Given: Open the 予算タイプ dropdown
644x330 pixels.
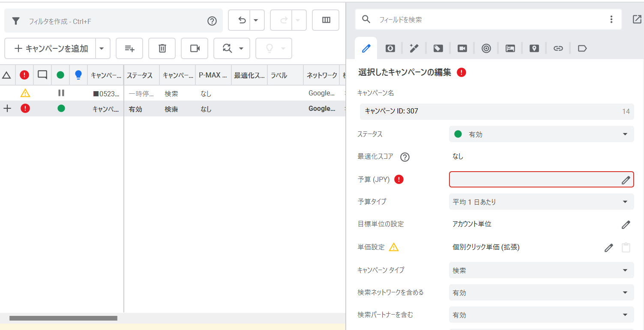Looking at the screenshot, I should pos(542,202).
